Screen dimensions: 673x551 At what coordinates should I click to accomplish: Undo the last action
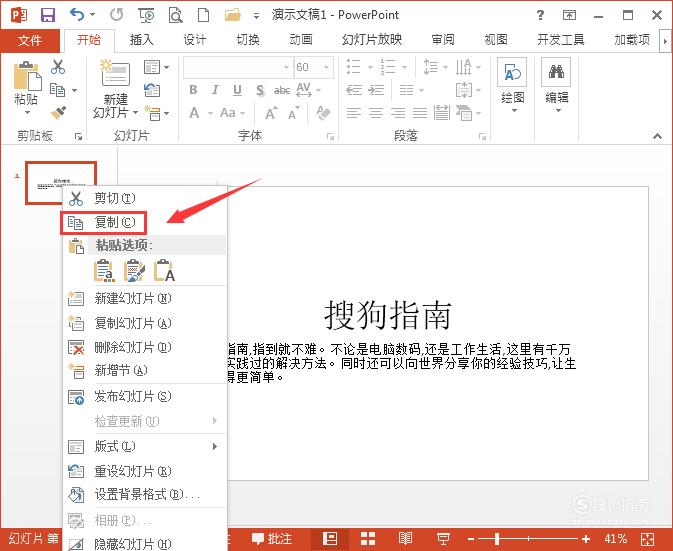77,15
